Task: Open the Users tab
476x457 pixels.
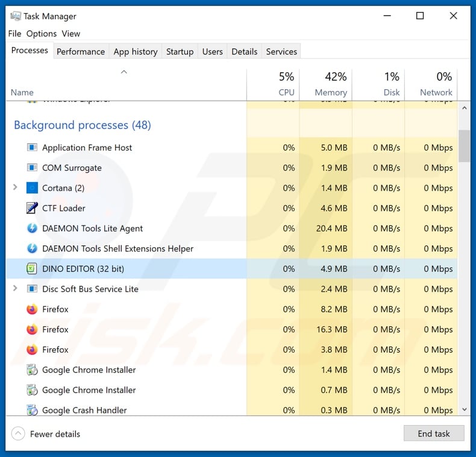Action: [213, 52]
